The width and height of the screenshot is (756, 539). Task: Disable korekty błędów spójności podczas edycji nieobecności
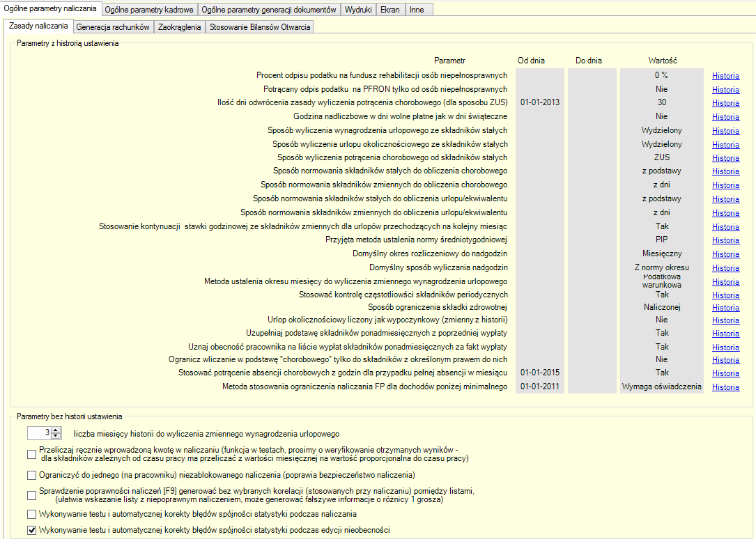[32, 531]
